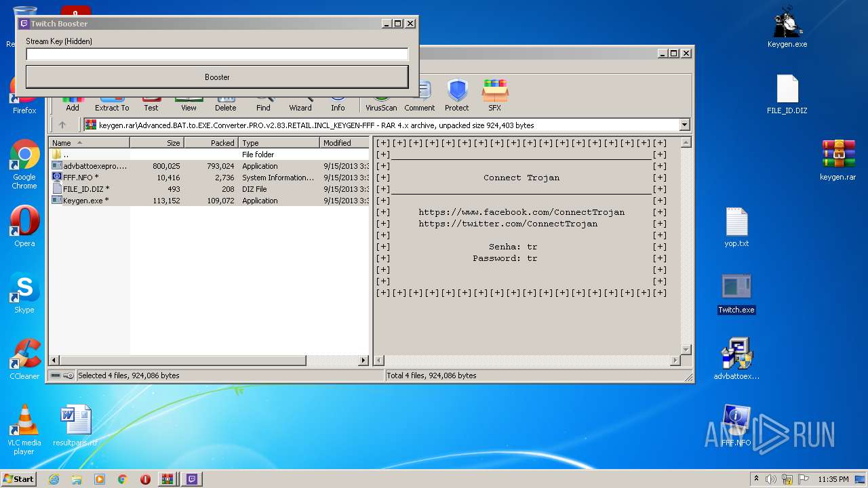Open advbattoex desktop installer icon

click(736, 359)
